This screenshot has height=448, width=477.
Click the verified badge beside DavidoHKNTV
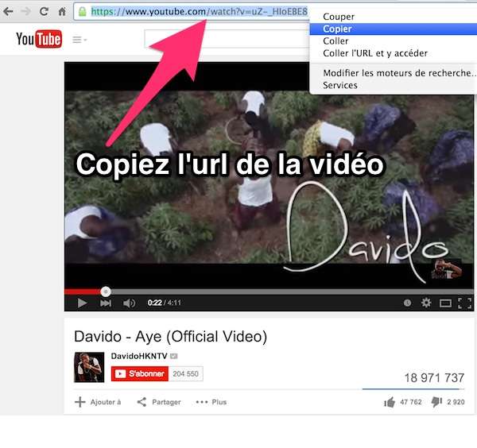[173, 356]
